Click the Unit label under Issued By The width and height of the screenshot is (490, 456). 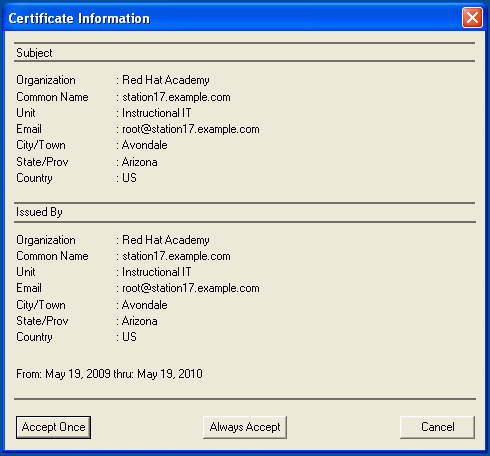pos(26,272)
